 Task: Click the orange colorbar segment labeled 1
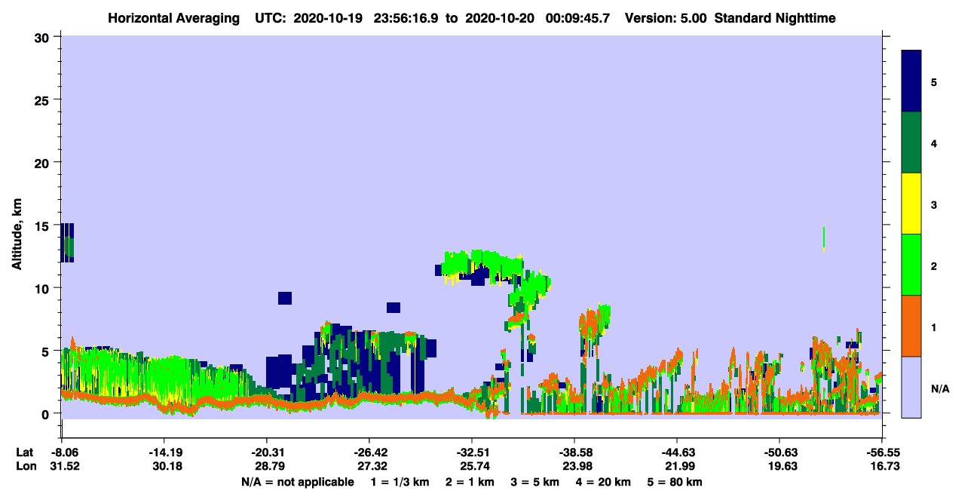coord(911,326)
